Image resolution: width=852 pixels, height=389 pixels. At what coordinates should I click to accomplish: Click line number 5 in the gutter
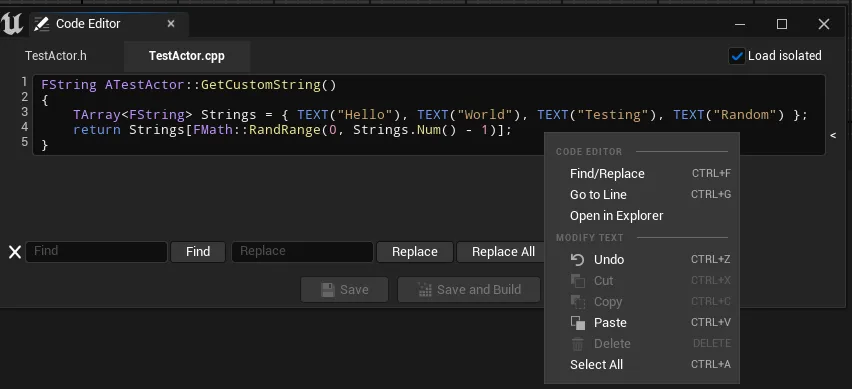[24, 142]
